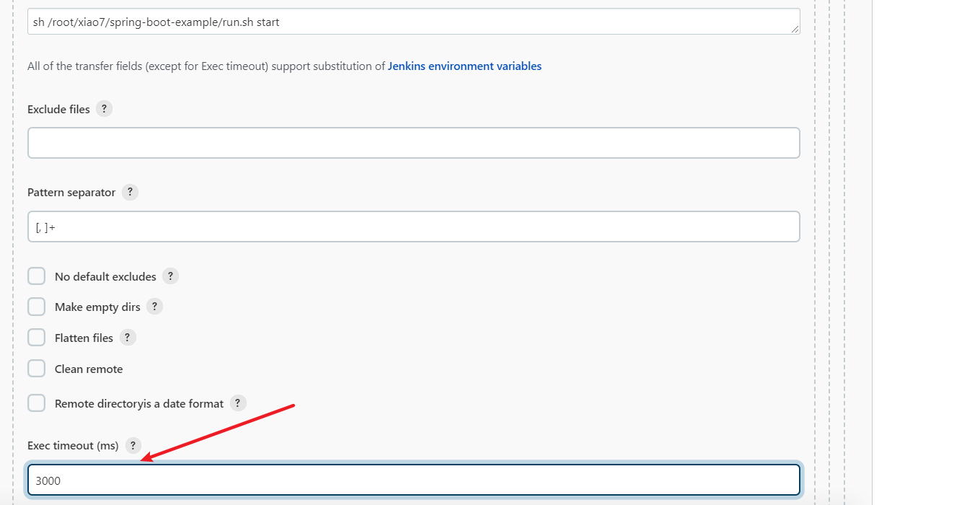This screenshot has height=505, width=980.
Task: Check the Clean remote option
Action: (37, 369)
